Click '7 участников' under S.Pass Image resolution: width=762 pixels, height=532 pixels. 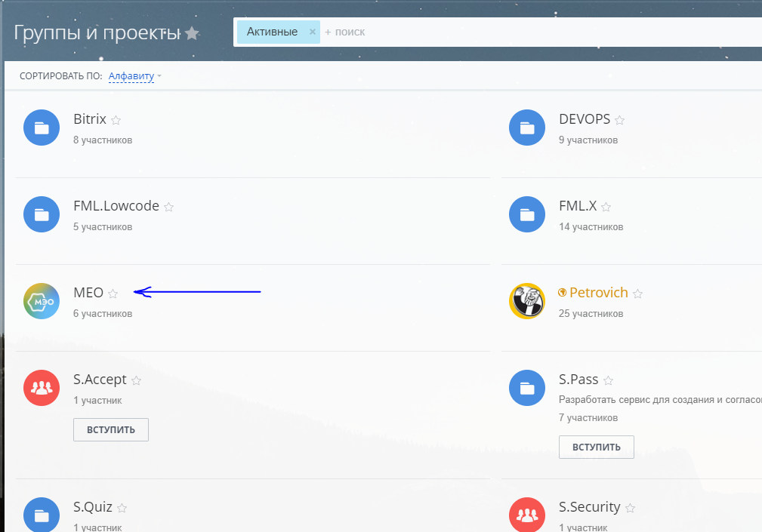pos(588,418)
